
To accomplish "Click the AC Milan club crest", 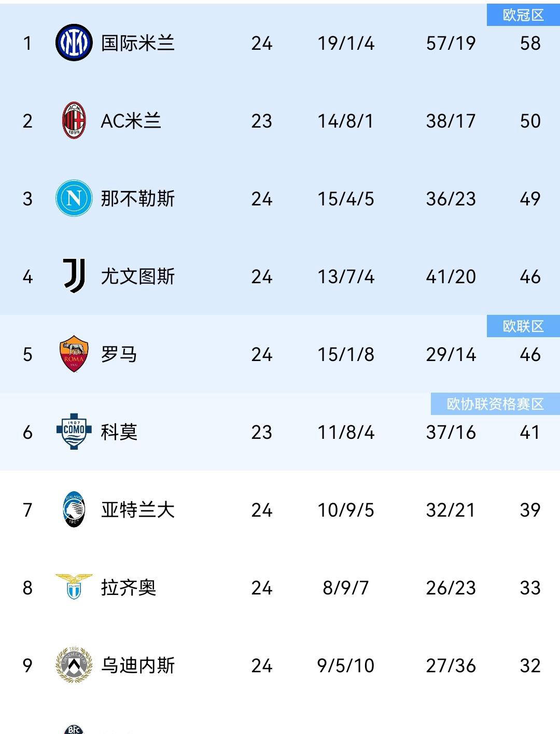I will tap(74, 120).
